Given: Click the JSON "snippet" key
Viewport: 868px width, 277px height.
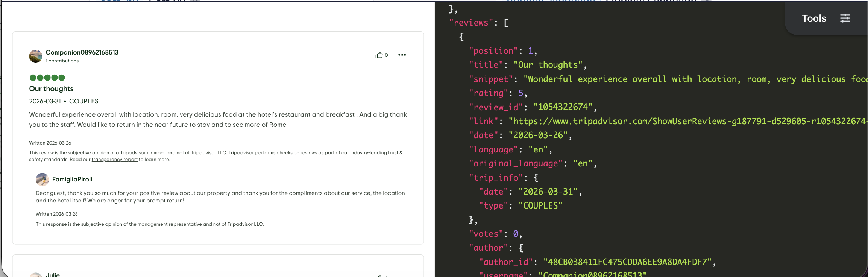Looking at the screenshot, I should 491,79.
